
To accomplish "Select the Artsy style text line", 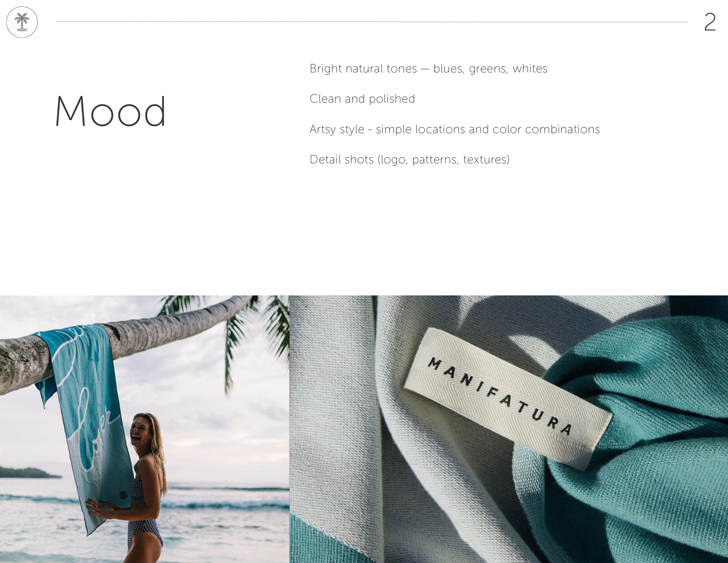I will point(455,129).
